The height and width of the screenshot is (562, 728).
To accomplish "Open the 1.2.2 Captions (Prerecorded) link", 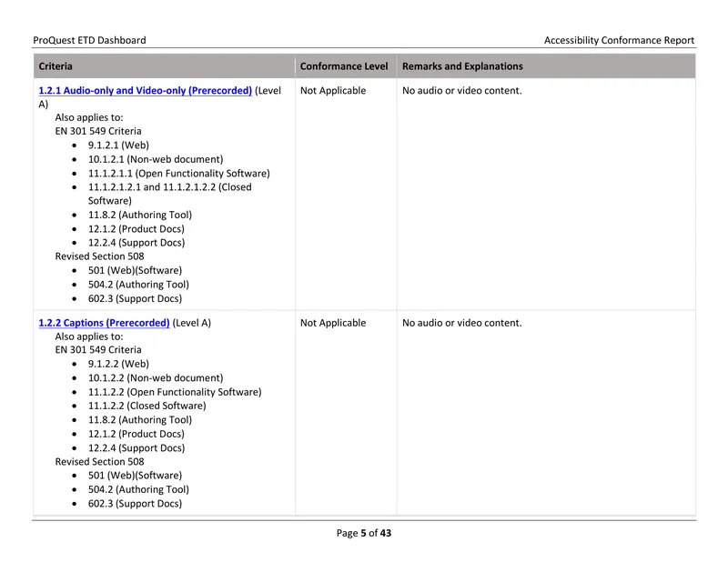I will click(x=104, y=323).
